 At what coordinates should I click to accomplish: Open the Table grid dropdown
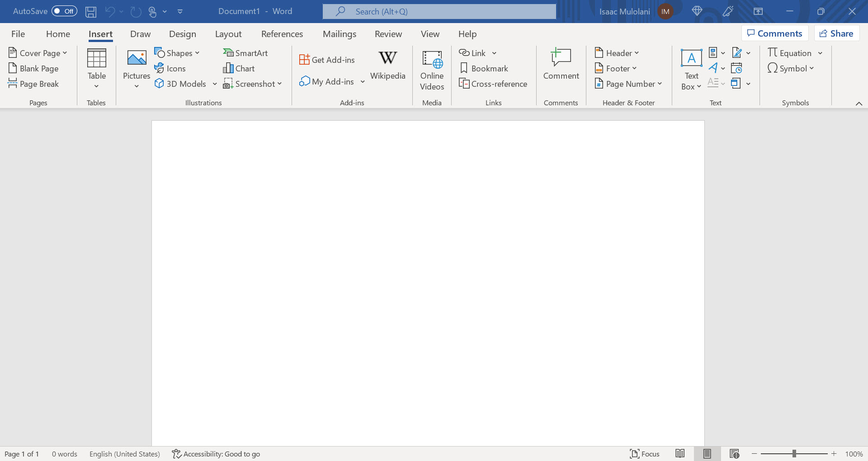click(97, 69)
